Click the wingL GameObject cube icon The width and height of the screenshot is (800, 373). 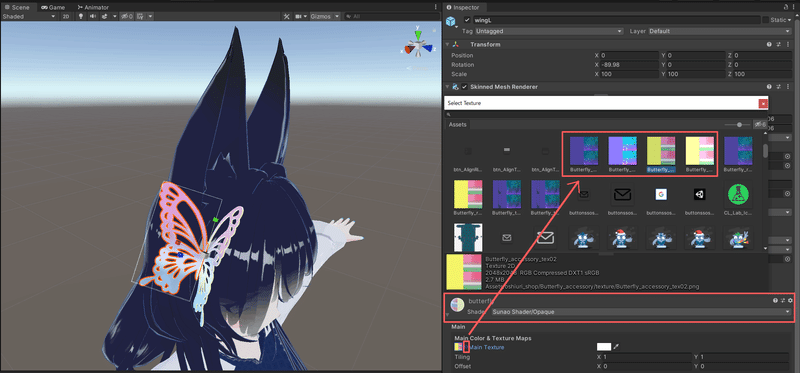(x=451, y=21)
